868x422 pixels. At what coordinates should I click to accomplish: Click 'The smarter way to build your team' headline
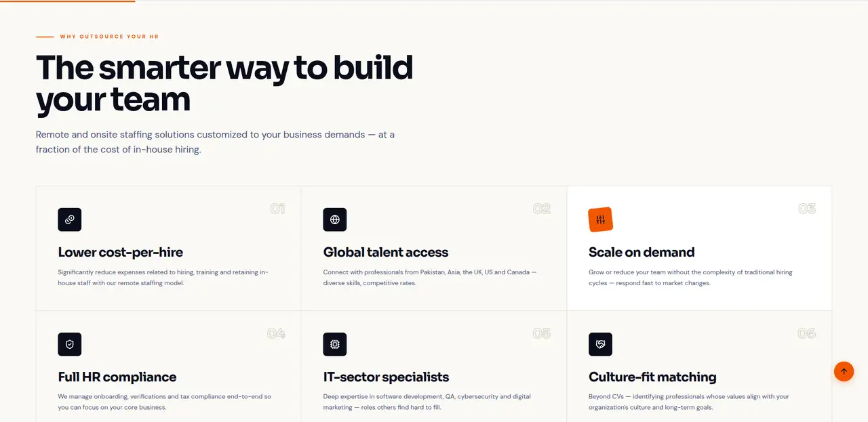coord(224,83)
